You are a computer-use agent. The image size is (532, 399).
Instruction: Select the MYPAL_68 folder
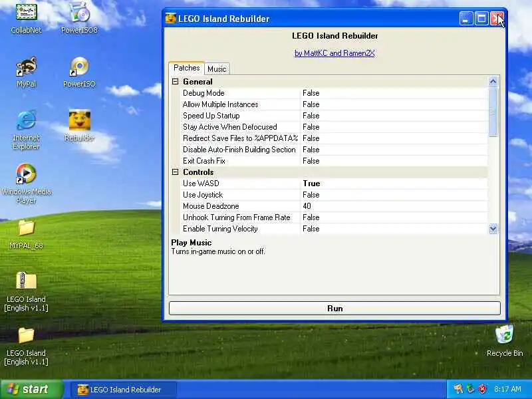[26, 228]
